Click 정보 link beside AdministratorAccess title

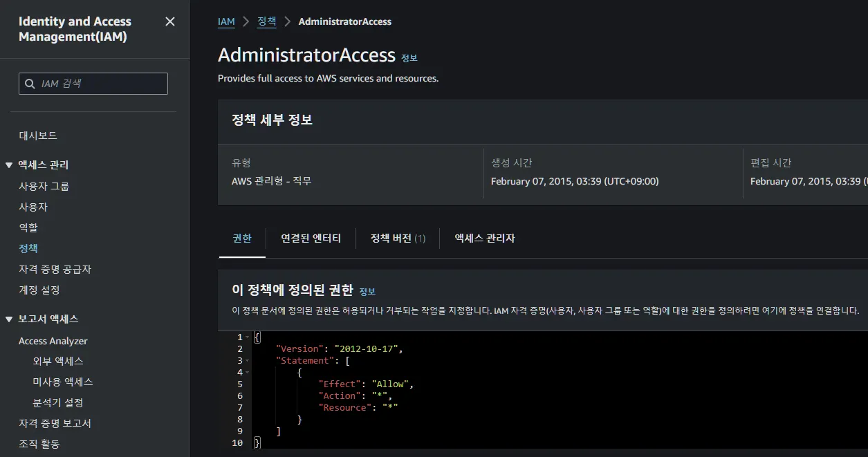point(409,58)
